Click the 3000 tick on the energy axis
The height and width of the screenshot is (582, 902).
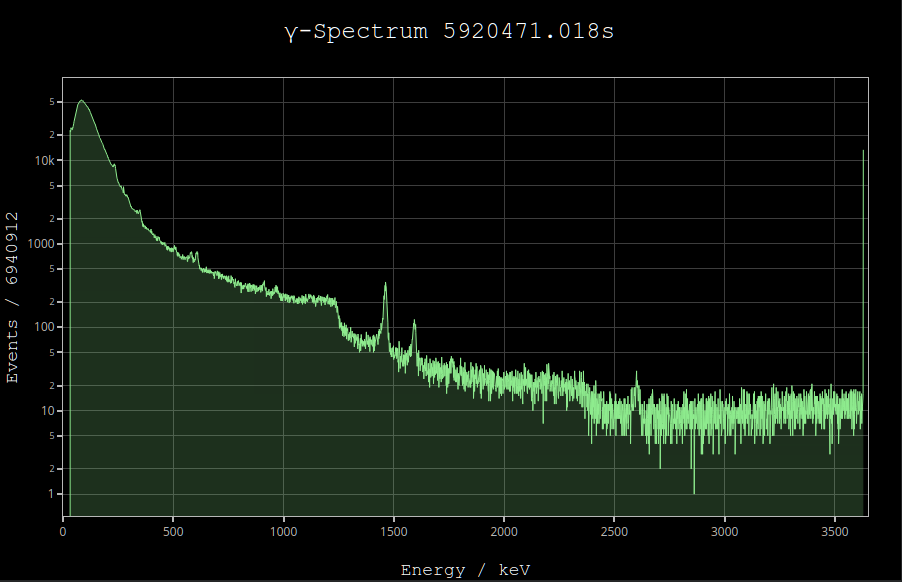(x=724, y=531)
